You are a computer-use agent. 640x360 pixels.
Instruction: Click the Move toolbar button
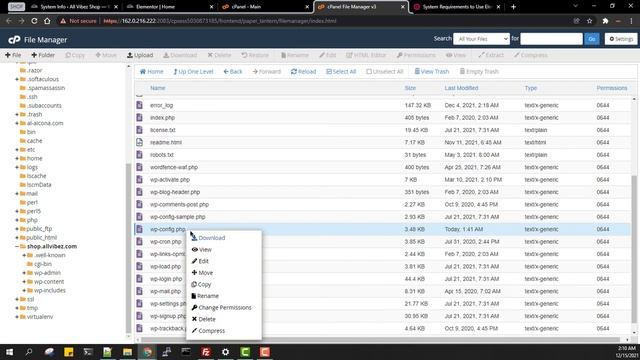pyautogui.click(x=106, y=55)
